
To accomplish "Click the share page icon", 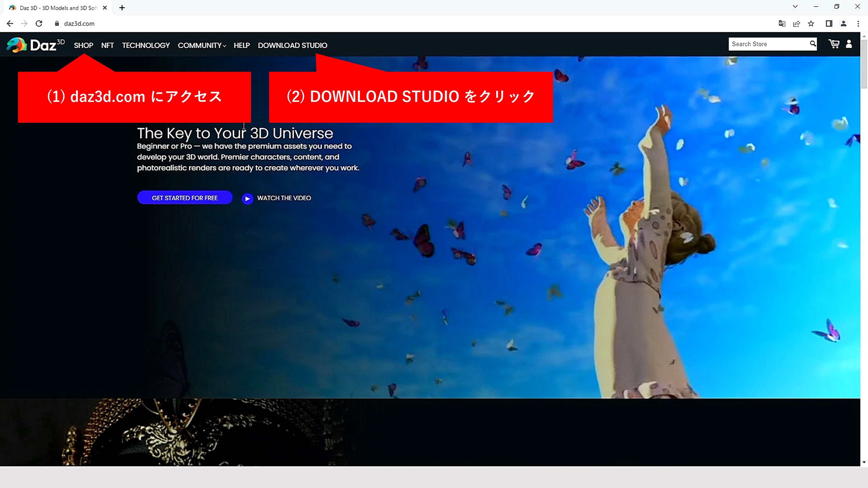I will pyautogui.click(x=797, y=24).
